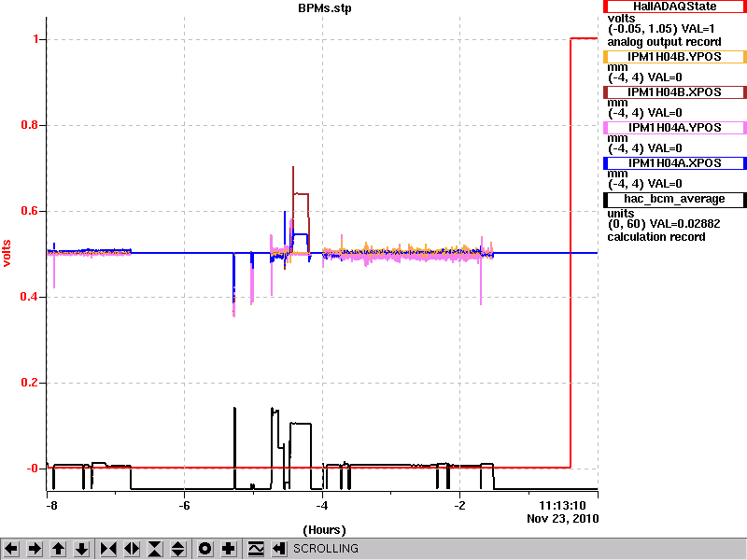This screenshot has width=747, height=560.
Task: Click the (-0.05, 1.05) VAL=1 readout
Action: 661,29
